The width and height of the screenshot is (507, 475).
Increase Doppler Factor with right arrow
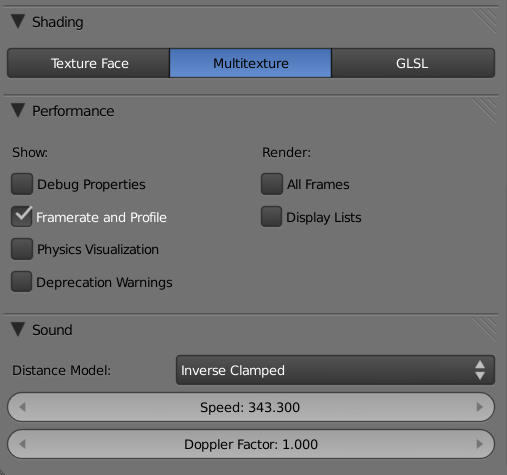(480, 444)
